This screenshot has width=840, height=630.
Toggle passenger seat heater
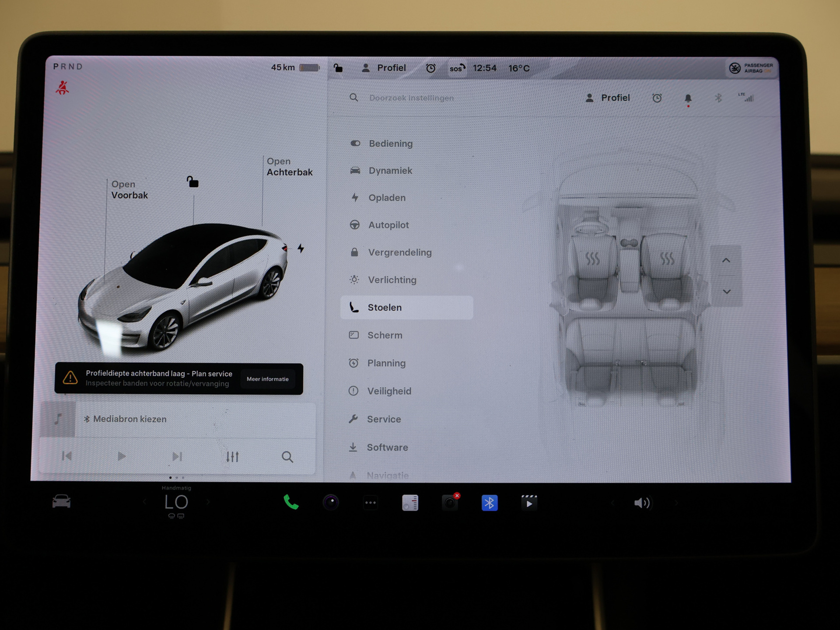[x=667, y=259]
